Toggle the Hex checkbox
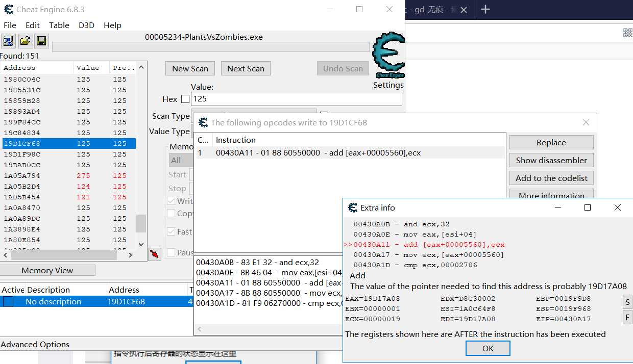 coord(185,99)
